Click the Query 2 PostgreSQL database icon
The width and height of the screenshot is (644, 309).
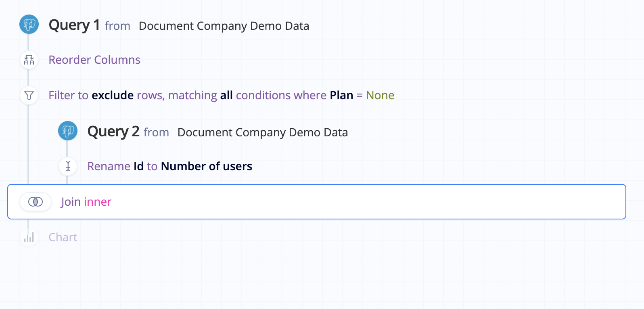pos(68,131)
